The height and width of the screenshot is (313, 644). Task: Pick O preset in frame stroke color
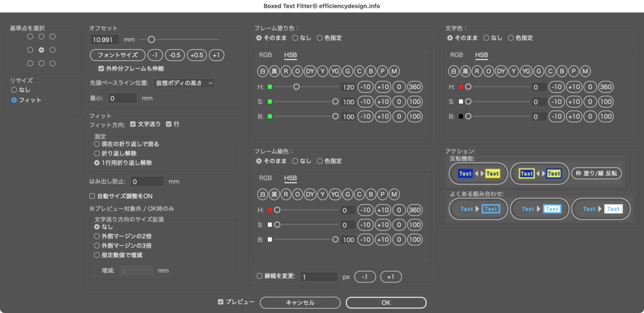pos(297,194)
